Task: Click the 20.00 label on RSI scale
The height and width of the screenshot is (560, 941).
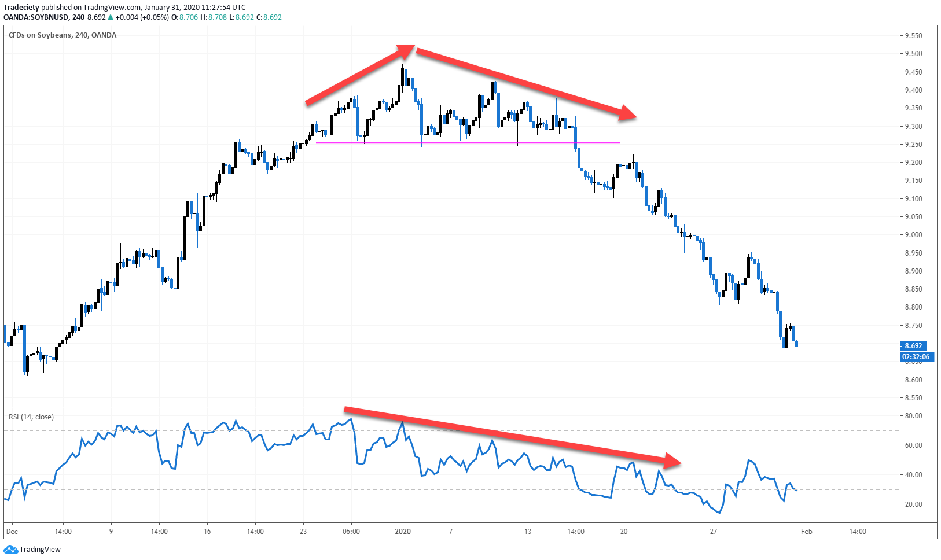Action: (x=913, y=504)
